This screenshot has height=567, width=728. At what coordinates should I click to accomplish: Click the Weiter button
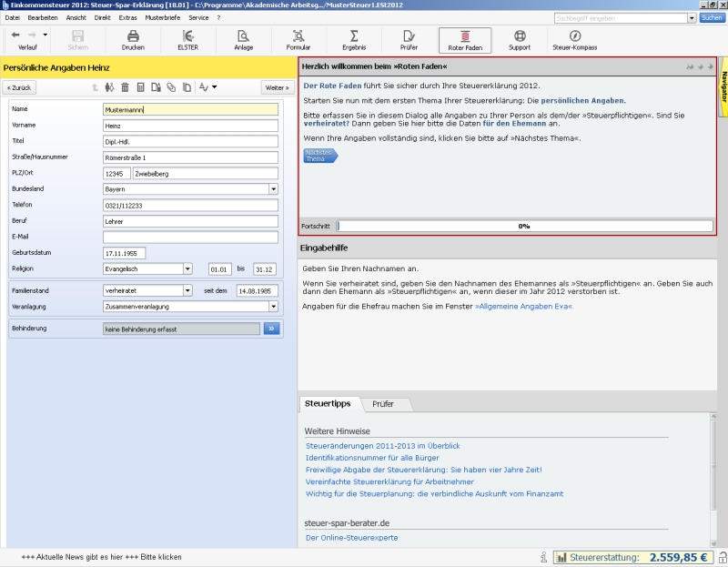(x=278, y=87)
